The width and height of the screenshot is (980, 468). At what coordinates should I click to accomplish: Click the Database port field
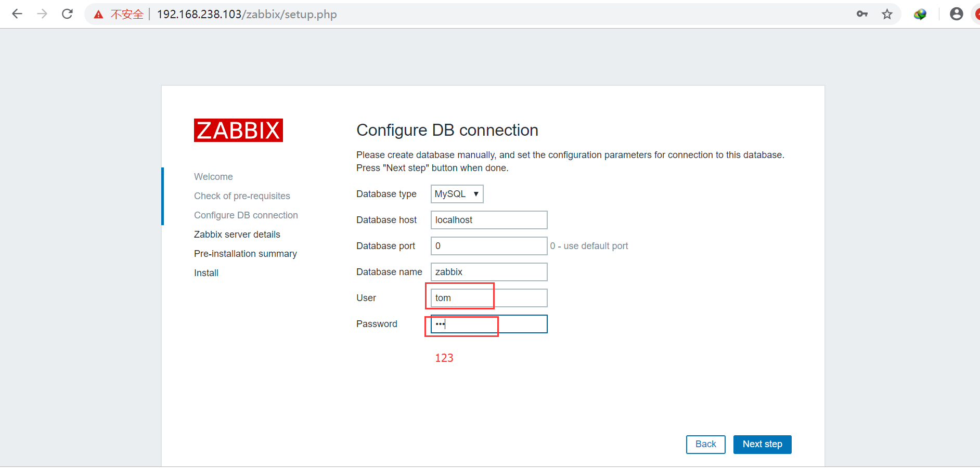pyautogui.click(x=489, y=246)
